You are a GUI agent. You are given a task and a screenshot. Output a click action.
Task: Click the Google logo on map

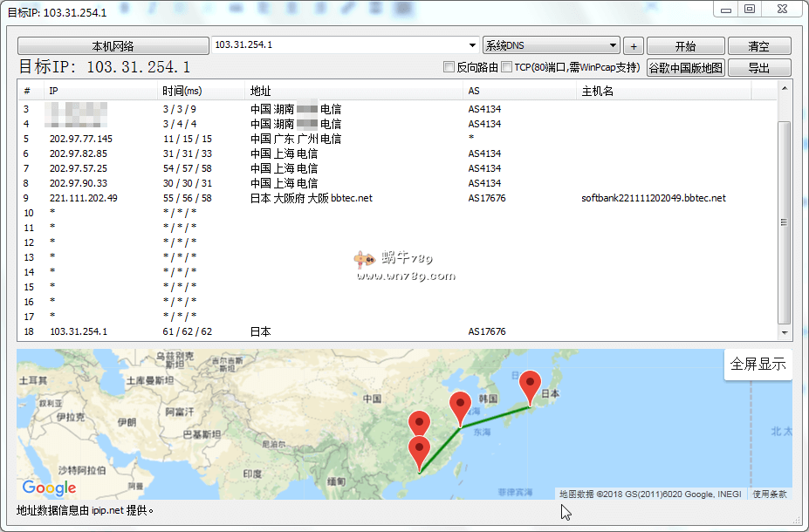click(50, 488)
